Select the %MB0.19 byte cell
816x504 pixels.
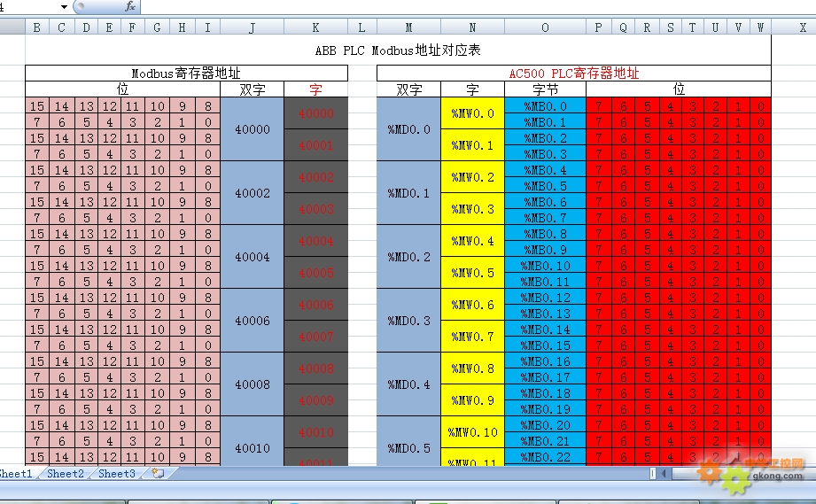coord(545,409)
